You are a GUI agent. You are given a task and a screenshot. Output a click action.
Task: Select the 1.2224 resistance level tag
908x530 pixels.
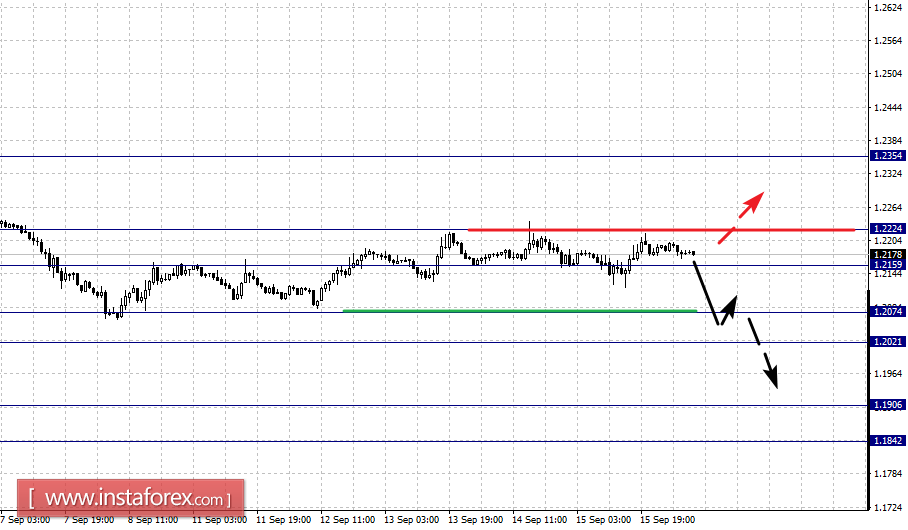tap(888, 229)
